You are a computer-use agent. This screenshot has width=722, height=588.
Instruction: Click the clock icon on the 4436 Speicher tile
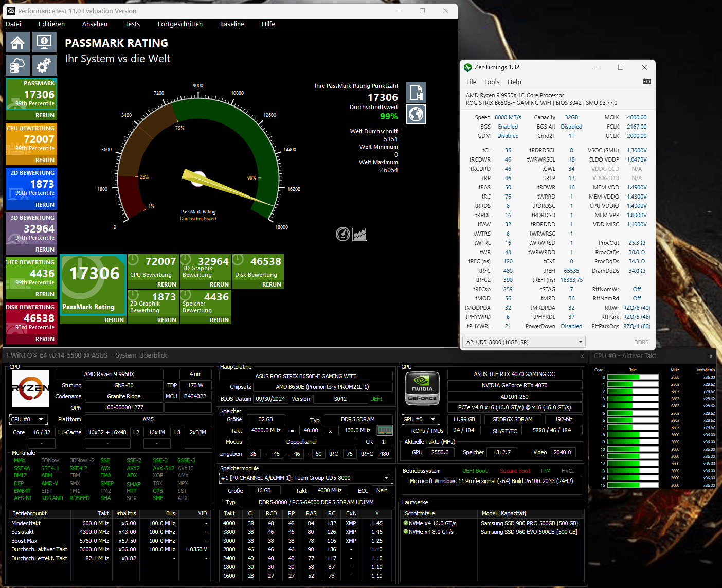(x=186, y=295)
